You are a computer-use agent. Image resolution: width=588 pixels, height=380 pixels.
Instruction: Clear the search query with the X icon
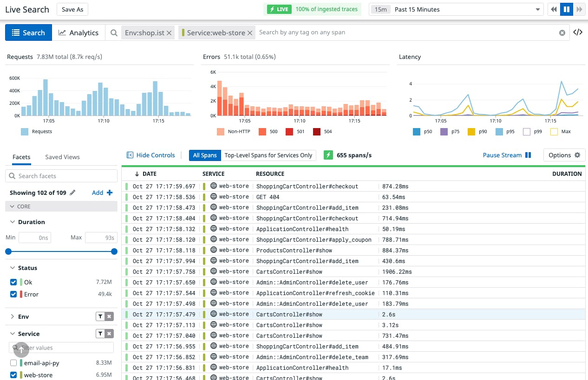tap(562, 33)
